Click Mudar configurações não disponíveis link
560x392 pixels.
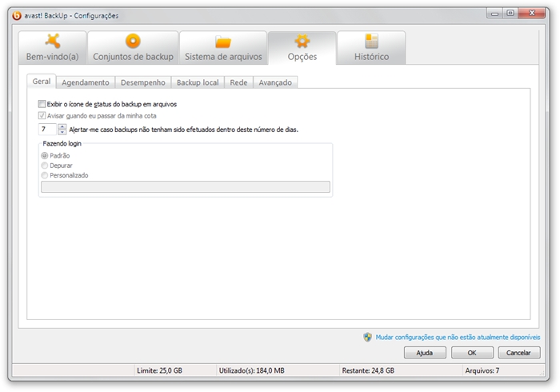coord(458,337)
